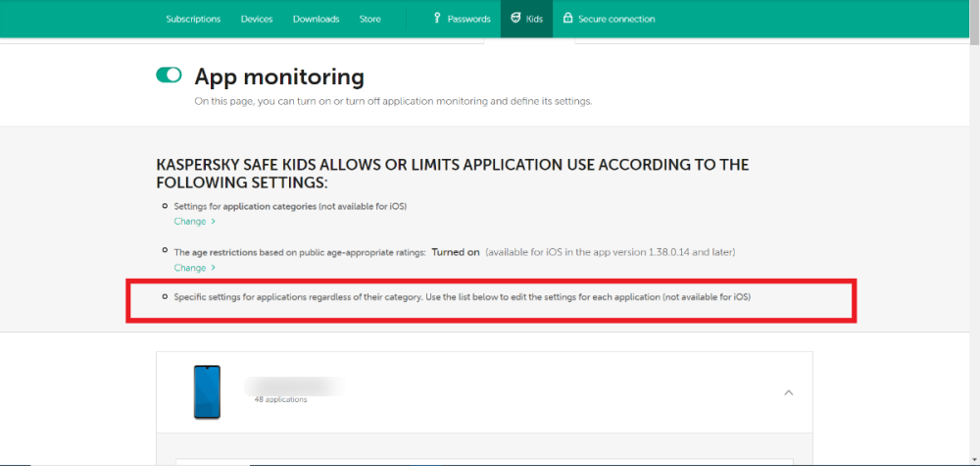Click the 'Specific settings for applications' bullet text
This screenshot has width=980, height=466.
point(462,297)
